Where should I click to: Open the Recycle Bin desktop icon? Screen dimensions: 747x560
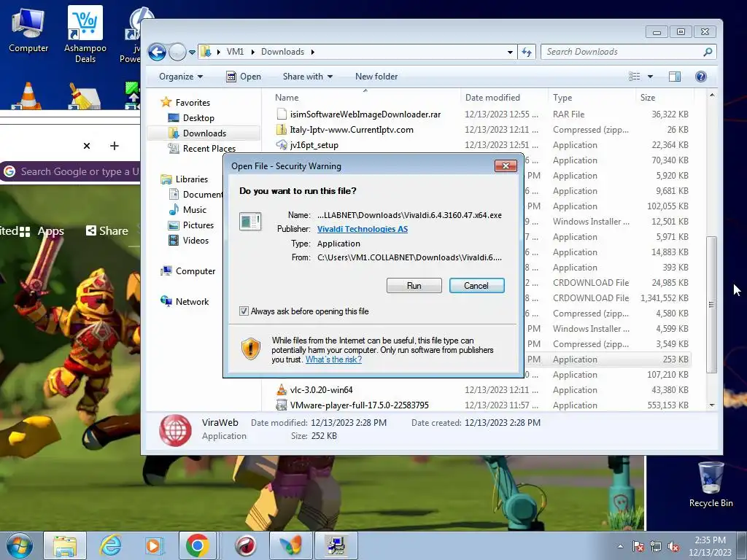point(711,485)
